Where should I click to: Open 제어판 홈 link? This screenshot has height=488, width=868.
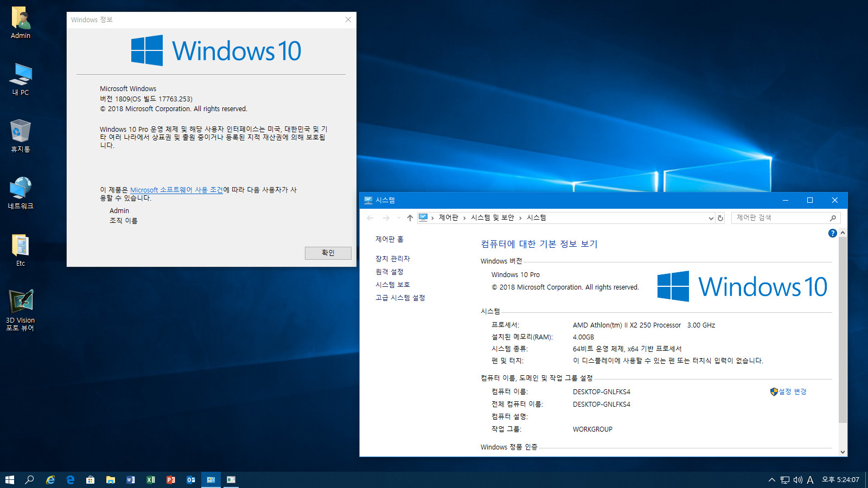[390, 239]
